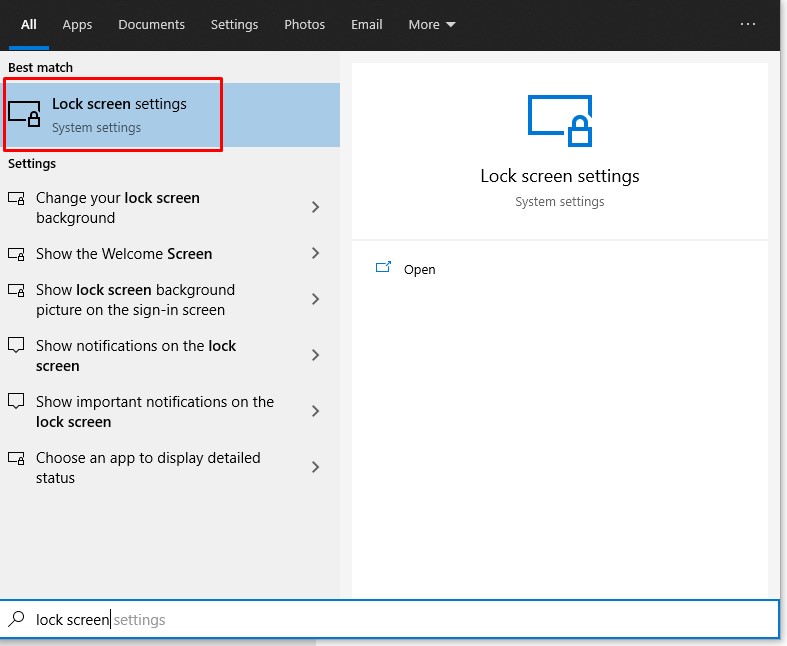Screen dimensions: 787x646
Task: Click the Open arrow icon in preview pane
Action: [x=383, y=268]
